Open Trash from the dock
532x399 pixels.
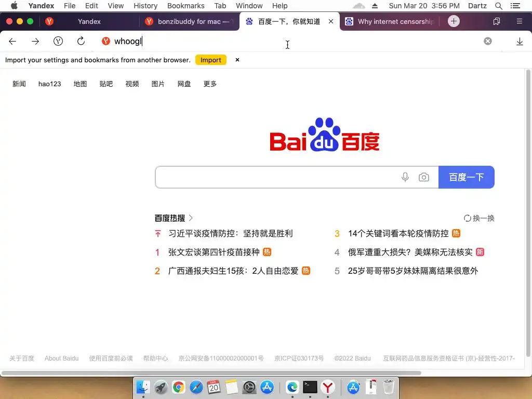coord(389,387)
